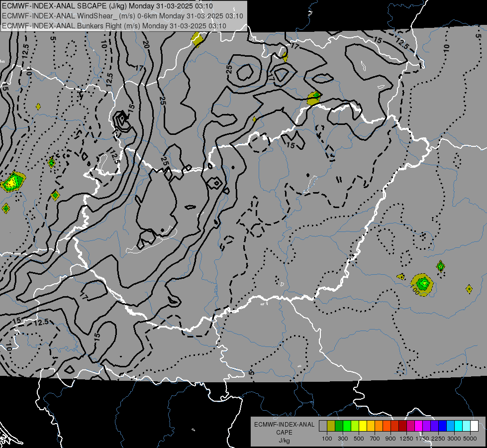Click the 1750 label under color scale
487x448 pixels.
[x=422, y=439]
